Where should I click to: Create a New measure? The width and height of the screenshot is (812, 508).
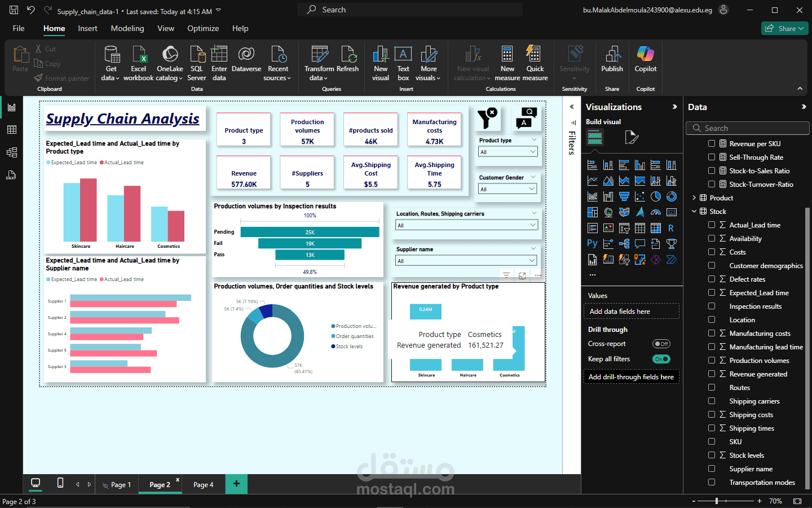507,63
